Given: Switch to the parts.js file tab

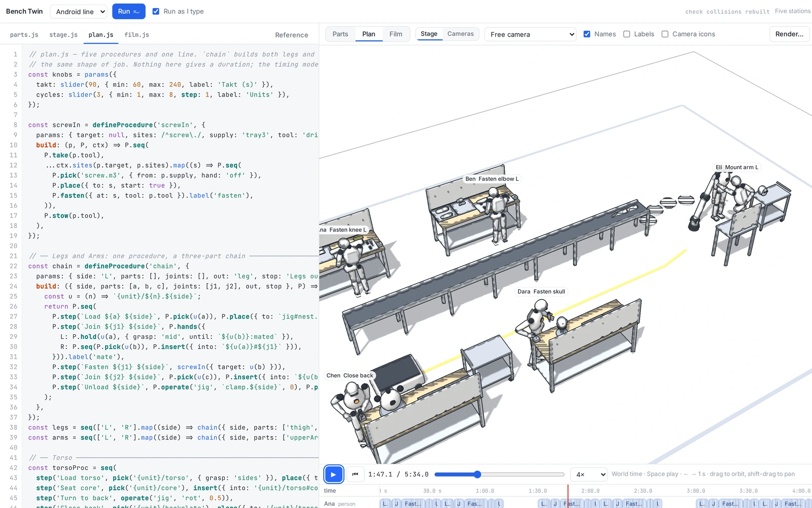Looking at the screenshot, I should 24,35.
